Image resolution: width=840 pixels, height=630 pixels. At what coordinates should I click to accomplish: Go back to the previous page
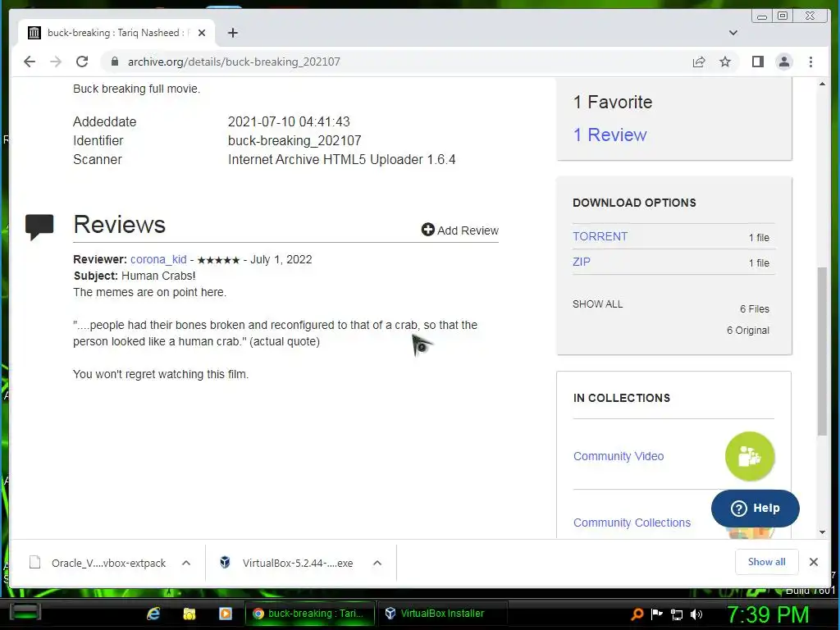(x=30, y=62)
